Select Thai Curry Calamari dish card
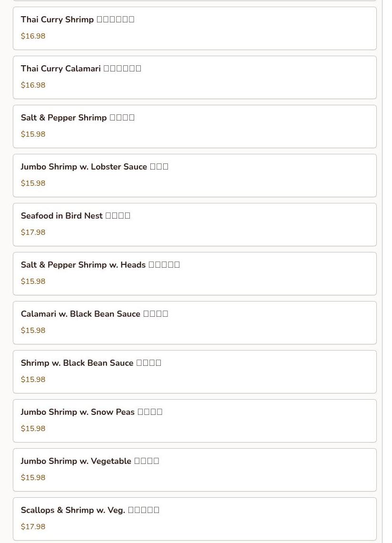The image size is (392, 543). (x=195, y=78)
